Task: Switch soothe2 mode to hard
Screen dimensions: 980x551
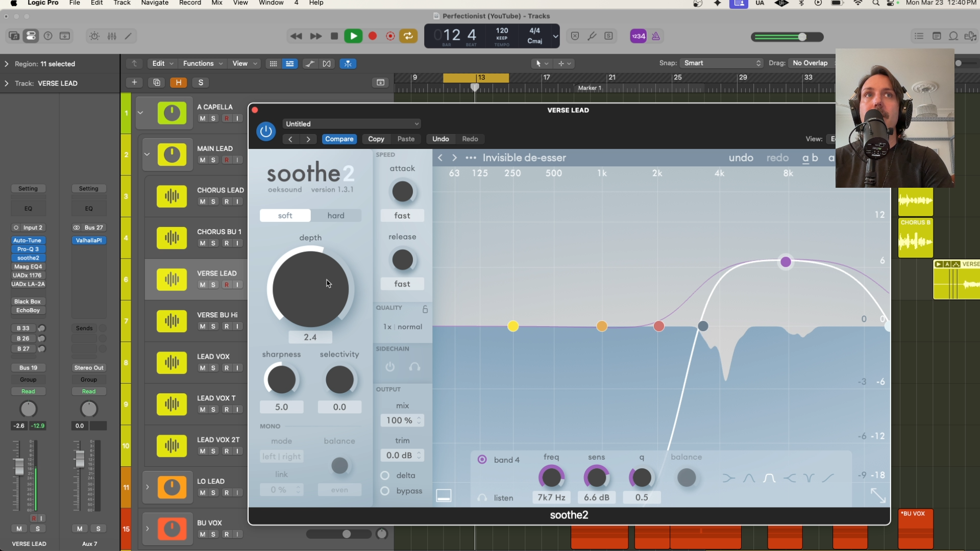Action: (335, 216)
